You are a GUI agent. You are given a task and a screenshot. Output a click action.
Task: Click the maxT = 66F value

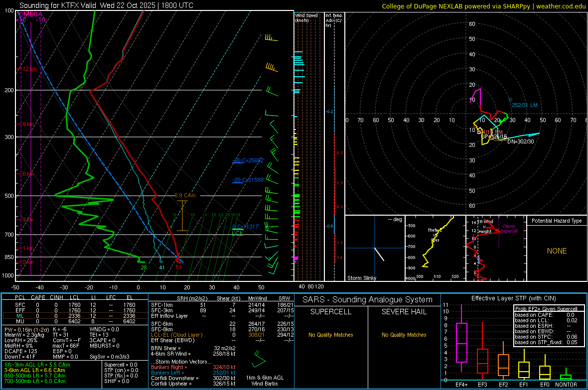tap(66, 346)
